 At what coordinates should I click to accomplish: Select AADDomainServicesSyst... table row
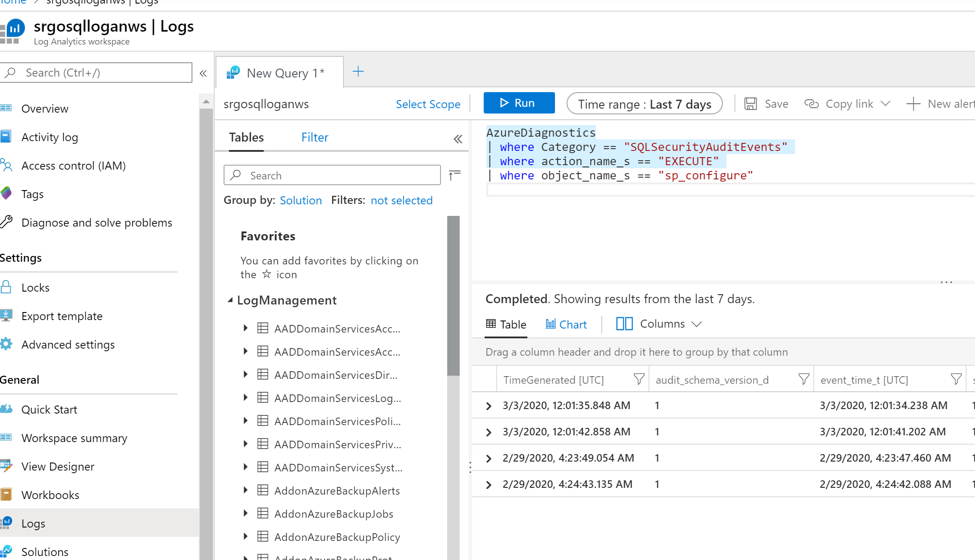coord(338,467)
